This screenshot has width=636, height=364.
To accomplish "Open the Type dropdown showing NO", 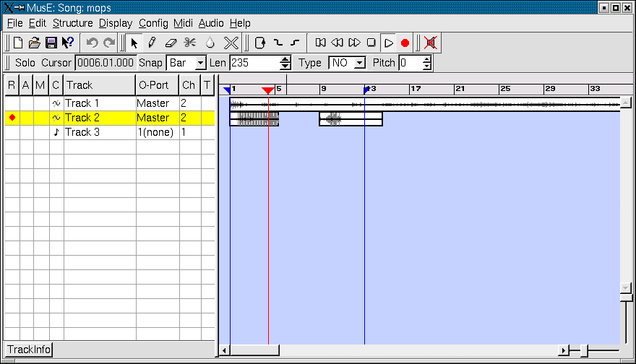I will (347, 63).
